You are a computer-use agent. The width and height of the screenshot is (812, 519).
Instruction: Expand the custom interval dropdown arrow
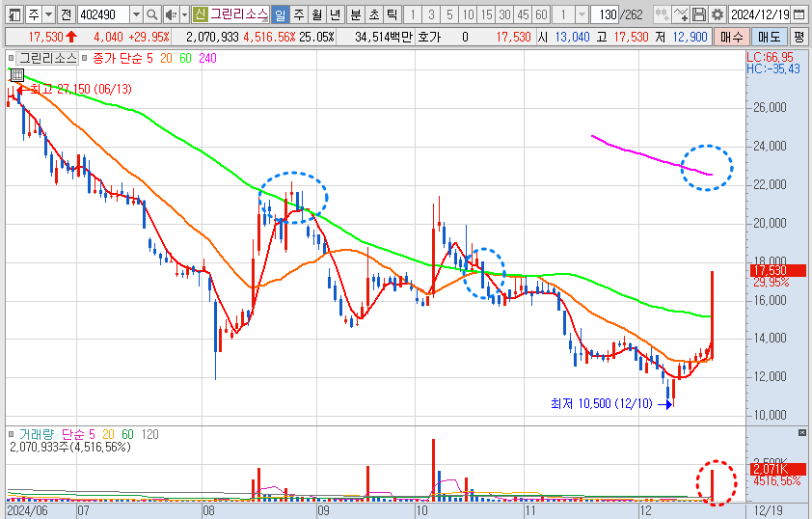[x=582, y=14]
